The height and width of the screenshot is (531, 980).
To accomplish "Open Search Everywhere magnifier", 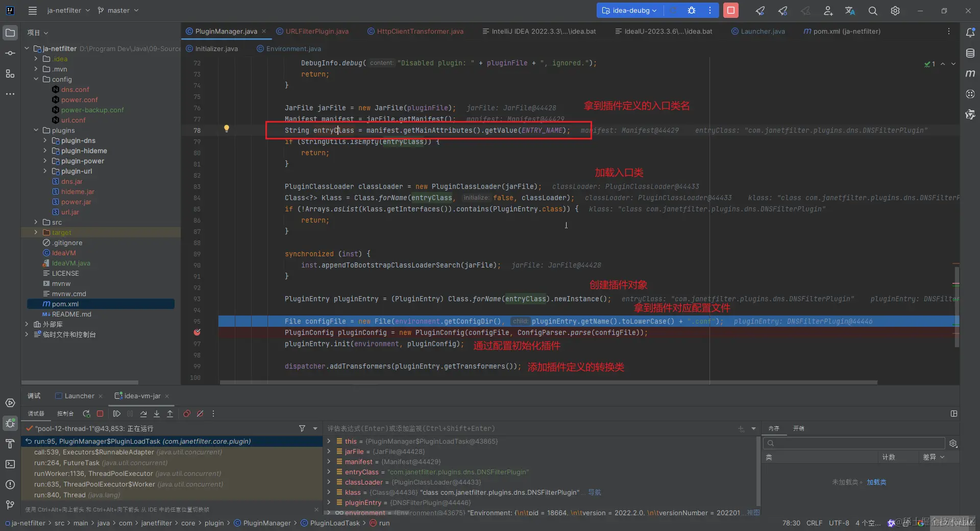I will [x=873, y=10].
